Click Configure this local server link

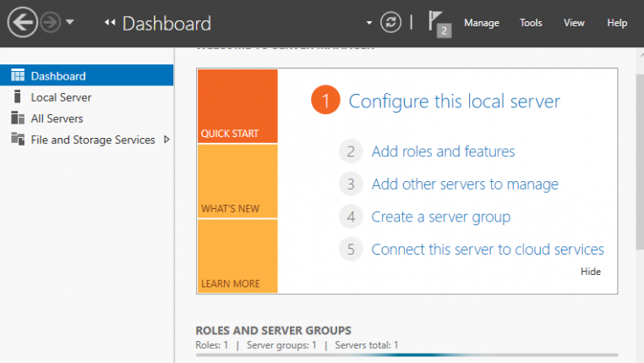pyautogui.click(x=454, y=102)
